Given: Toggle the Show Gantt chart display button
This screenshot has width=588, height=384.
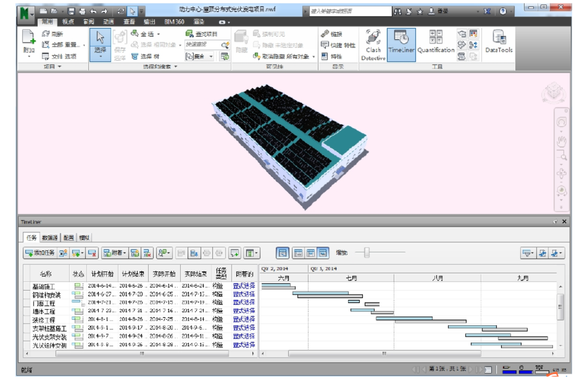Looking at the screenshot, I should pos(282,253).
